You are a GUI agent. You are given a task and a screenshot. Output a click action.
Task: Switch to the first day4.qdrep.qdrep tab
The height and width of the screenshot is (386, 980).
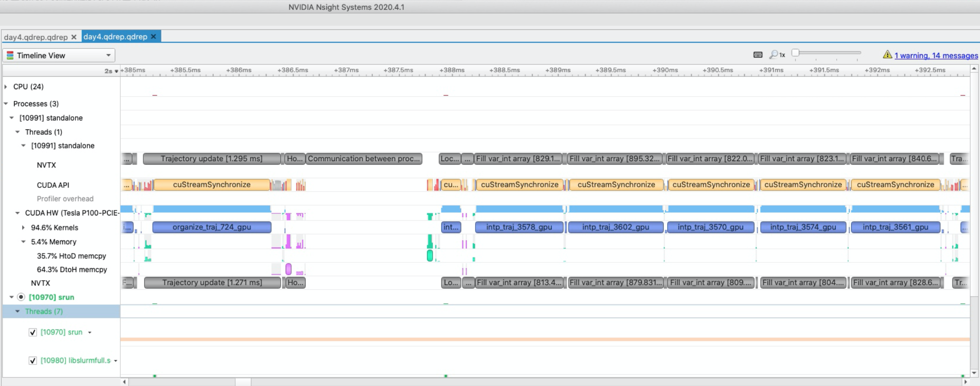click(x=36, y=37)
